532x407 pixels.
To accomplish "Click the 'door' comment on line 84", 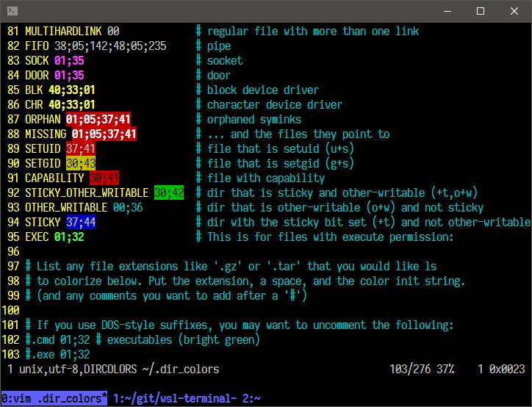I will (x=219, y=75).
